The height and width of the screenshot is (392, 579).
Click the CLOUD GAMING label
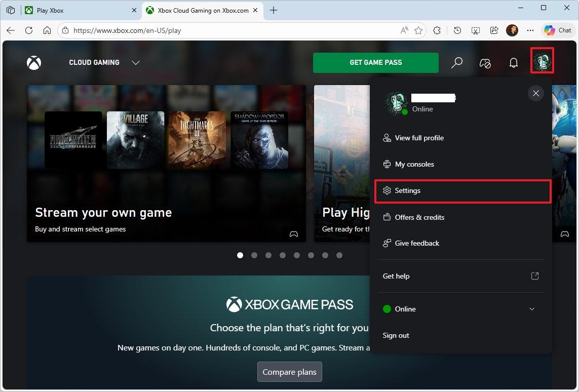94,62
